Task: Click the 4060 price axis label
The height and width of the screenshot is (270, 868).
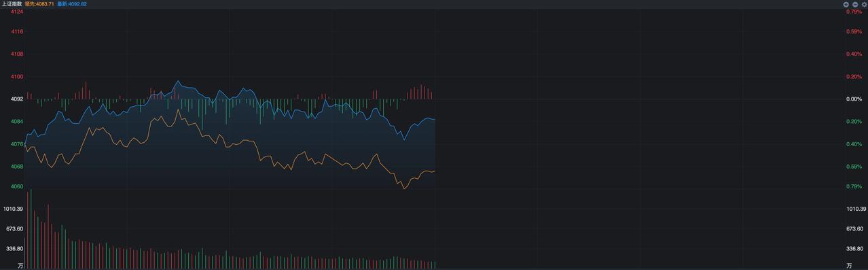Action: pyautogui.click(x=17, y=186)
